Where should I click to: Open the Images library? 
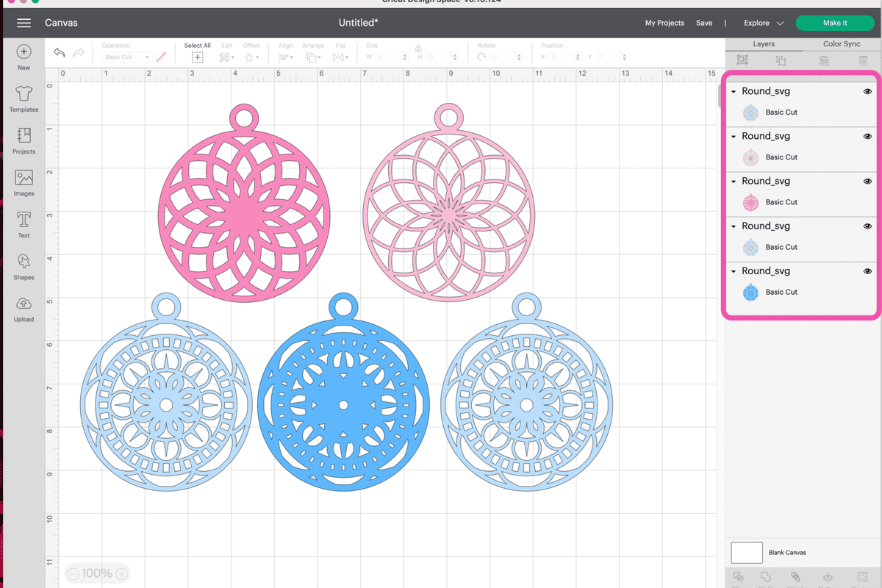[x=24, y=183]
